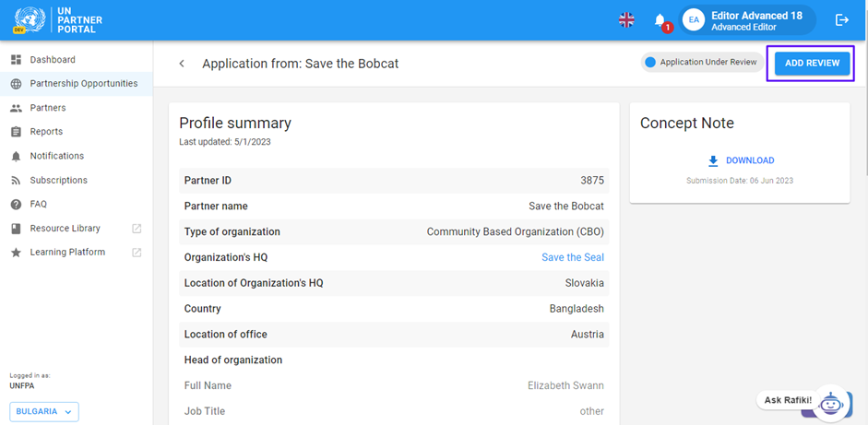Click the Dashboard grid icon
The height and width of the screenshot is (425, 868).
[16, 60]
